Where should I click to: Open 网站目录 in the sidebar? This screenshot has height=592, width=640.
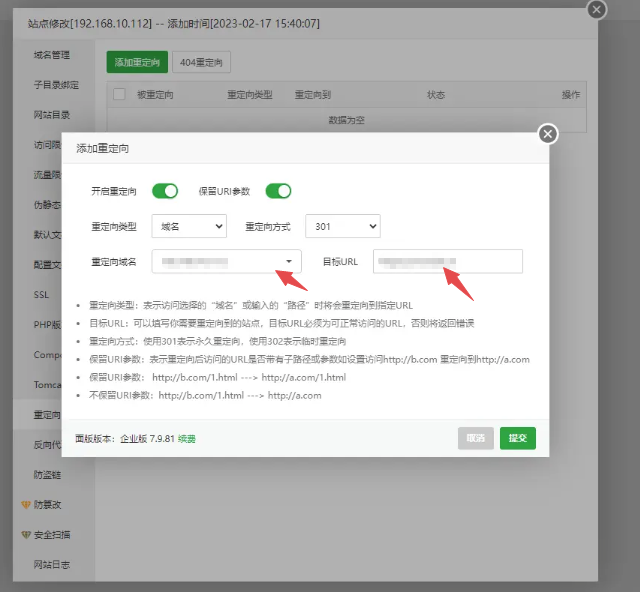click(x=52, y=115)
